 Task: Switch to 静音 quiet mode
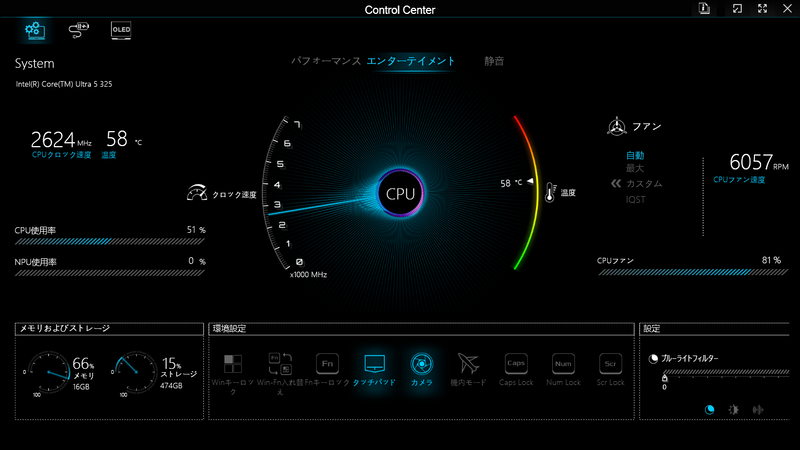click(494, 61)
